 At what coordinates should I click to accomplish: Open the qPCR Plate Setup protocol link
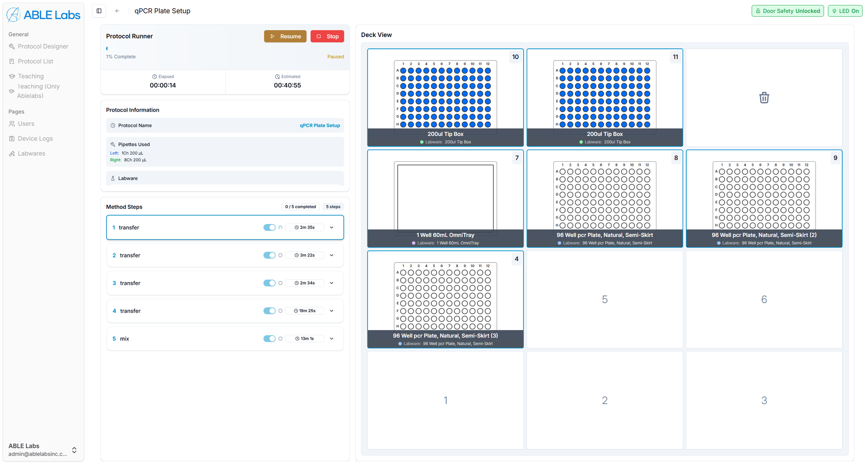pyautogui.click(x=320, y=126)
